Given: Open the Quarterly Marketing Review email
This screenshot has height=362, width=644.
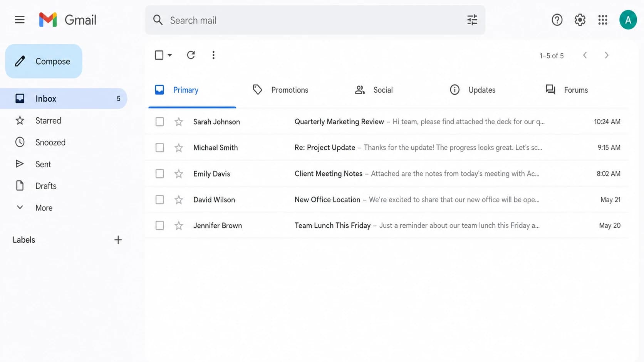Looking at the screenshot, I should pyautogui.click(x=387, y=122).
